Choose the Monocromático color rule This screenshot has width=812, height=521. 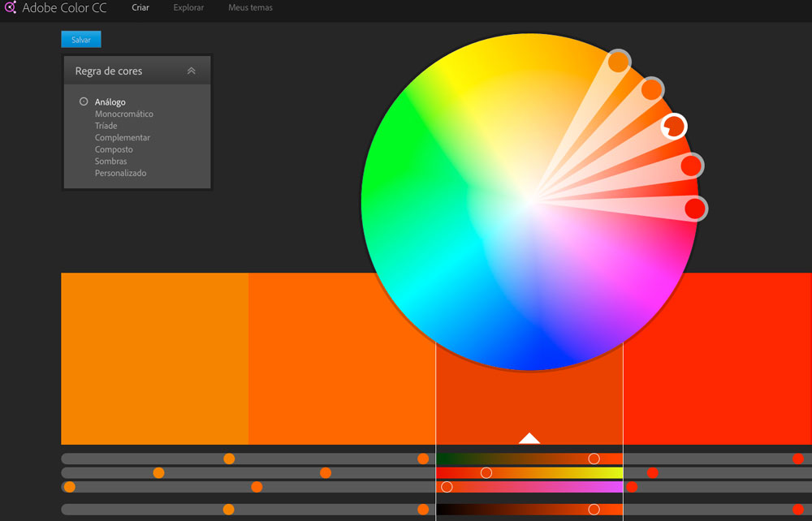[123, 114]
